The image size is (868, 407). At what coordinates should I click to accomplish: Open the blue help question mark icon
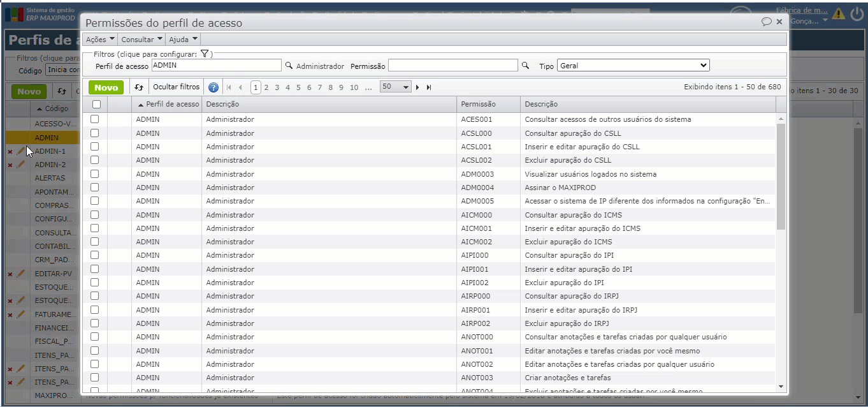[x=213, y=87]
